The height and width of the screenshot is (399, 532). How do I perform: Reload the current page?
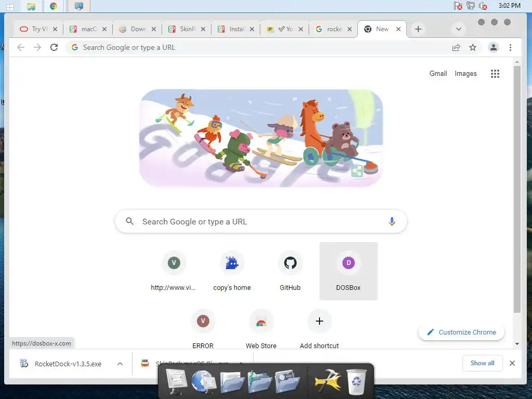pyautogui.click(x=54, y=47)
